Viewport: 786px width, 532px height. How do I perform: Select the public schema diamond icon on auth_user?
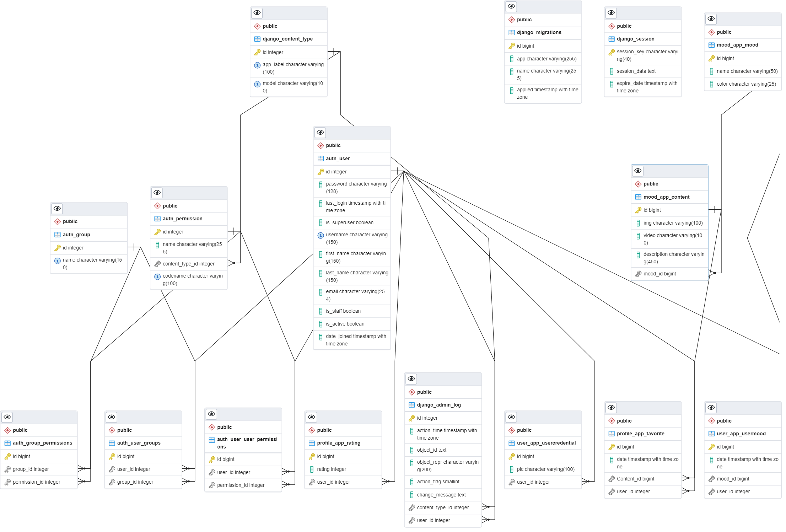click(x=320, y=145)
